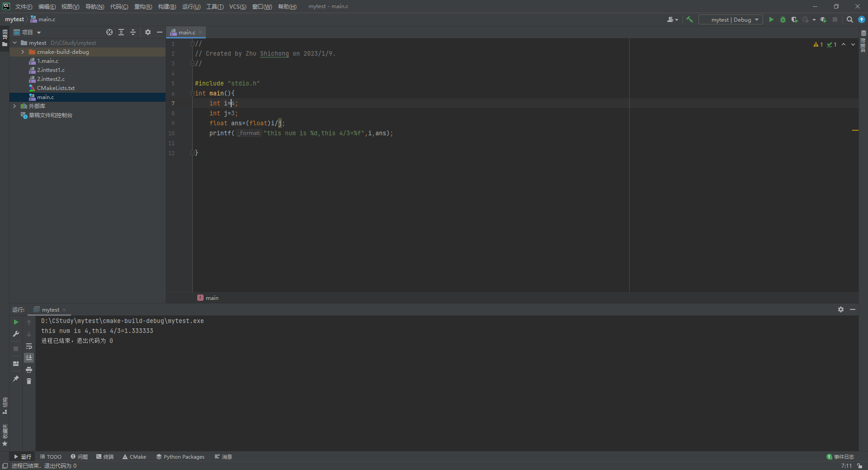The width and height of the screenshot is (868, 470).
Task: Place cursor on the printf line
Action: point(301,133)
